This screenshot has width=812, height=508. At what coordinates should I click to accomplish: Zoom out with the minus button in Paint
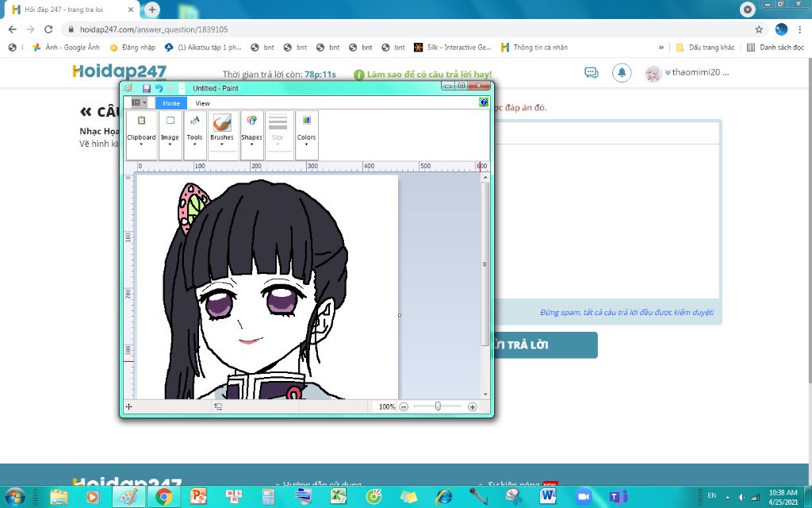coord(404,407)
